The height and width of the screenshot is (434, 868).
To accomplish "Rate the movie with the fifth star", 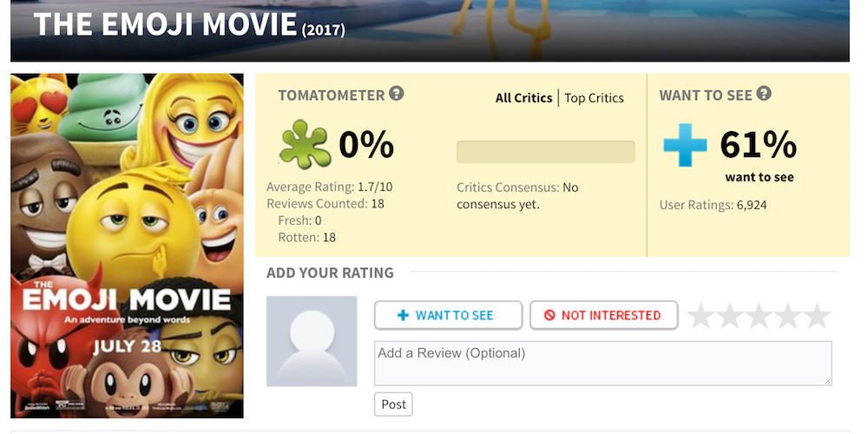I will coord(817,316).
